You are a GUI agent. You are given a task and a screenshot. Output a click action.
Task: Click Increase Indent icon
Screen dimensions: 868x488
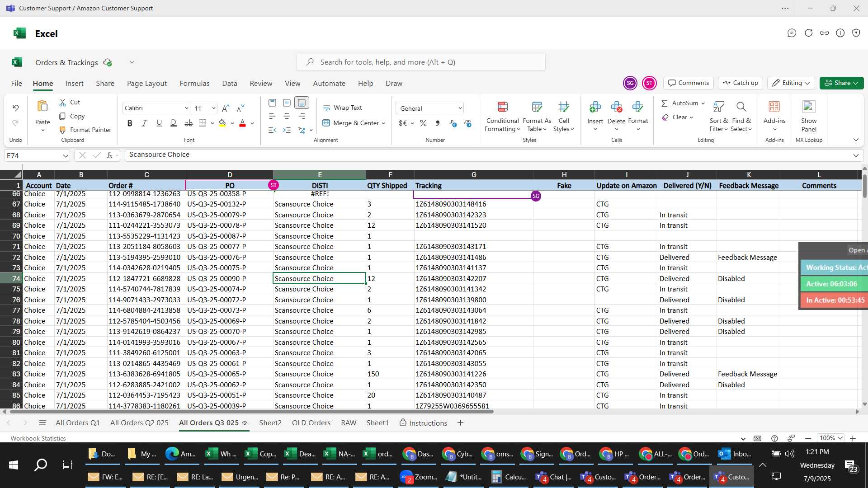tap(287, 130)
